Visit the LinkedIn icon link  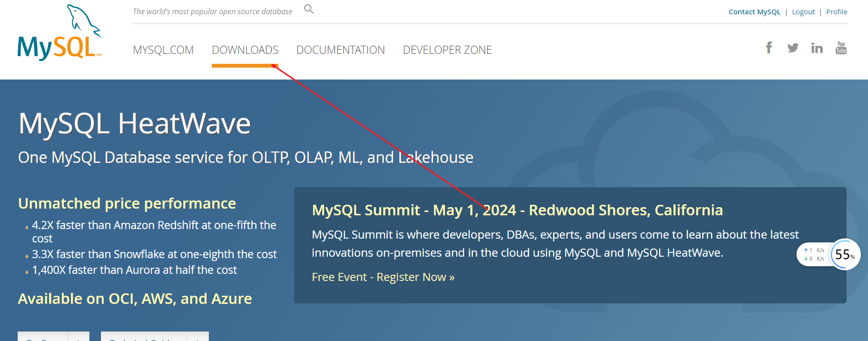coord(817,48)
